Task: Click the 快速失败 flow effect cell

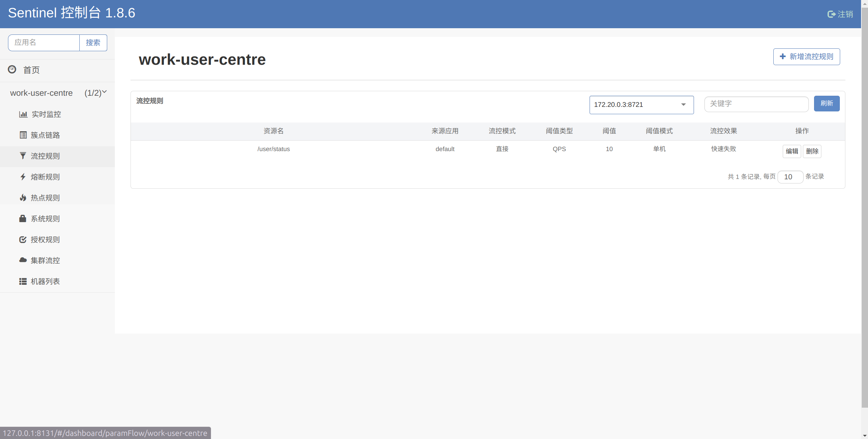Action: [723, 149]
